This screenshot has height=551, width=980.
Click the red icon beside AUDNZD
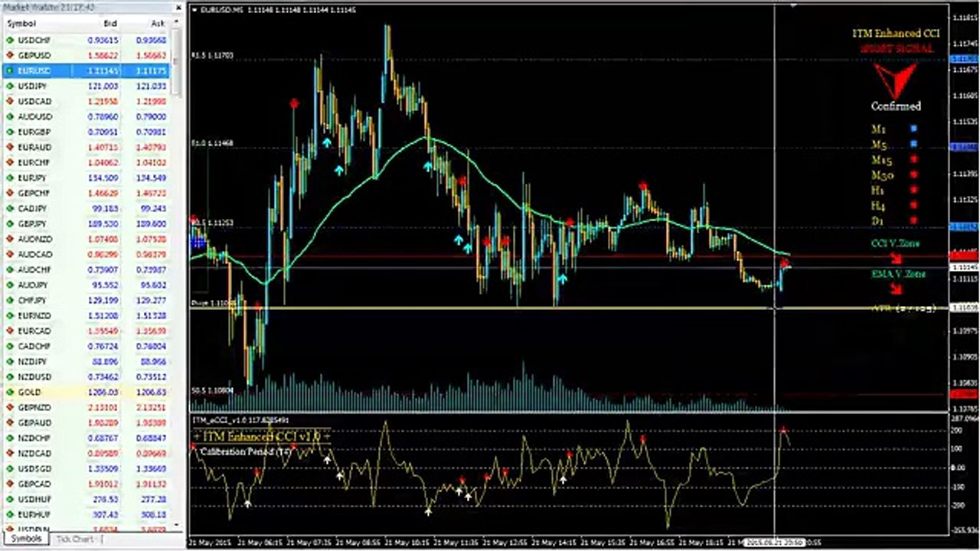pyautogui.click(x=10, y=240)
